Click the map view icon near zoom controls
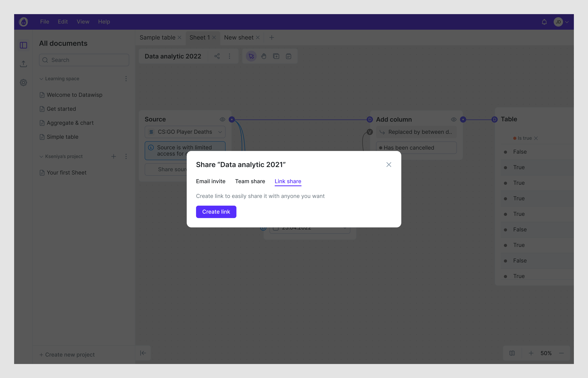 (512, 353)
